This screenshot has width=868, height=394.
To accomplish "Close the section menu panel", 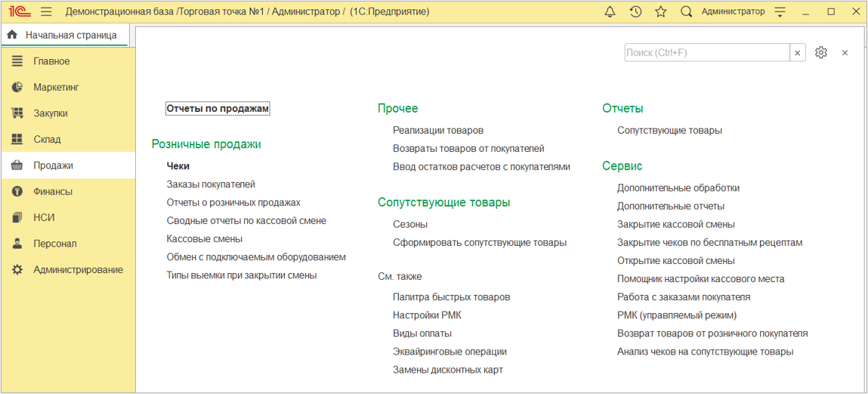I will pos(845,53).
